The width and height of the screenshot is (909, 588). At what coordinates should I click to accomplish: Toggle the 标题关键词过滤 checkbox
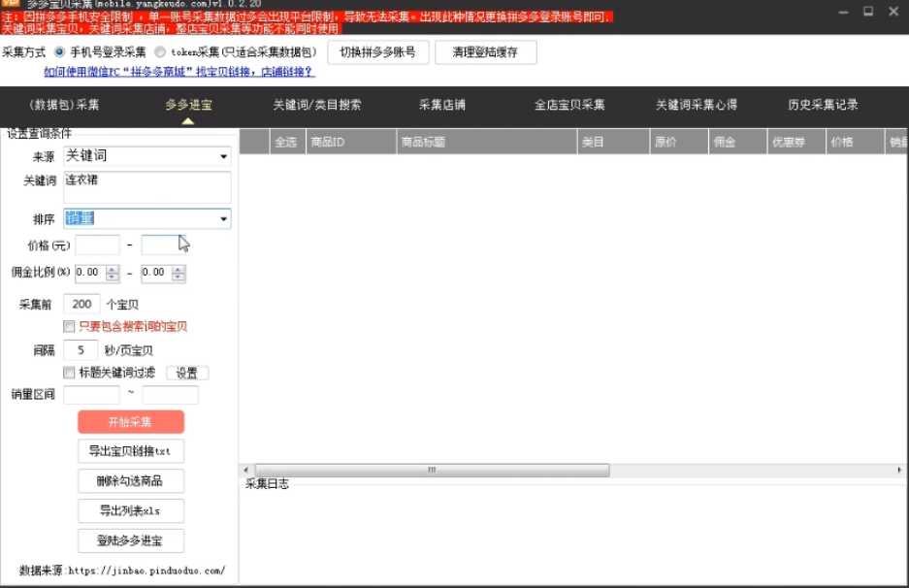(69, 373)
